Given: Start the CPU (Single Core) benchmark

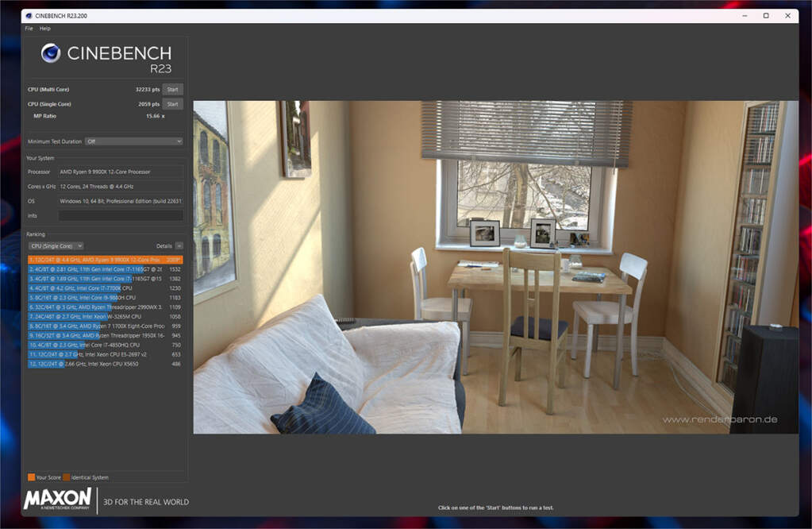Looking at the screenshot, I should 172,103.
